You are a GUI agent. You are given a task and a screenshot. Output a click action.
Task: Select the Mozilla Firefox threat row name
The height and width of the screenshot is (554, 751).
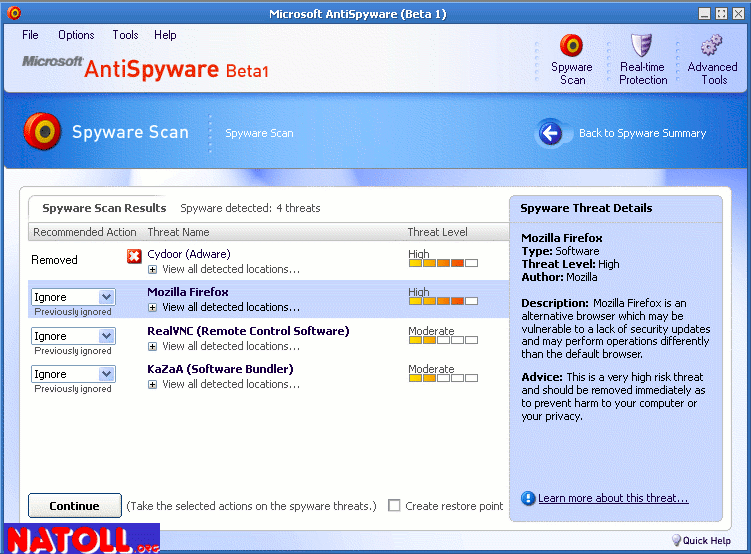click(x=188, y=292)
